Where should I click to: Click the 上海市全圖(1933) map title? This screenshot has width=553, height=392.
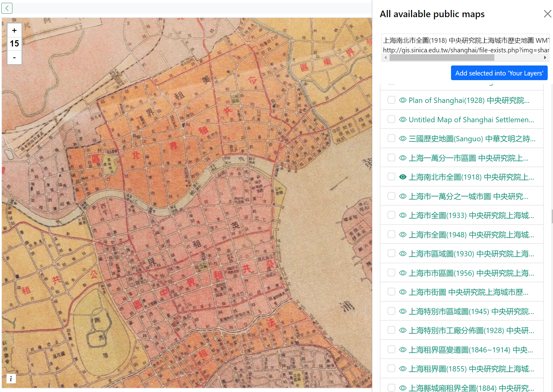pos(471,215)
